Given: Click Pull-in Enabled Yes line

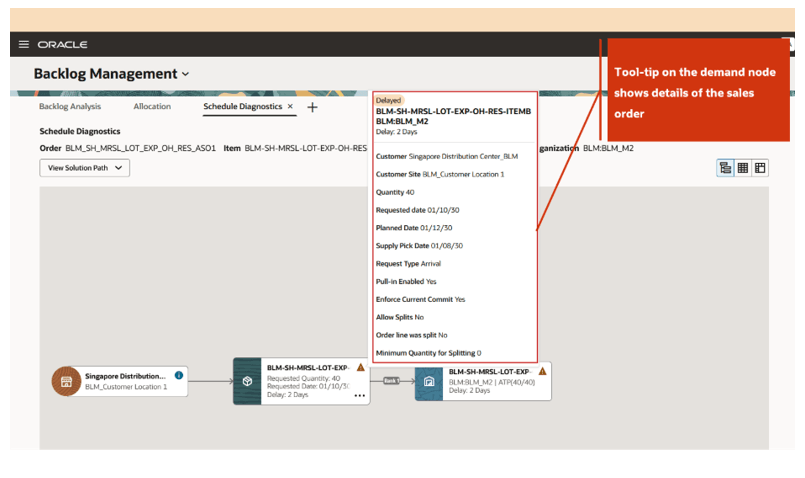Looking at the screenshot, I should pyautogui.click(x=406, y=281).
